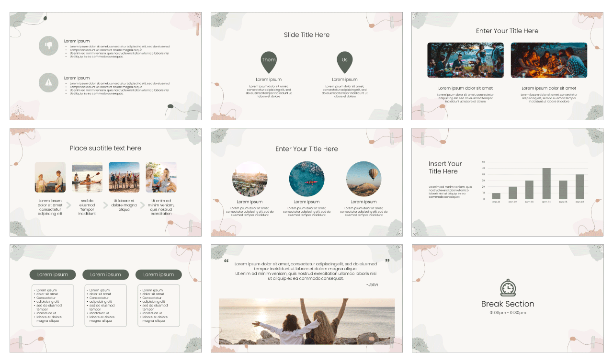Click the 'Insert Your Title Here' heading
Image resolution: width=613 pixels, height=364 pixels.
pos(445,168)
